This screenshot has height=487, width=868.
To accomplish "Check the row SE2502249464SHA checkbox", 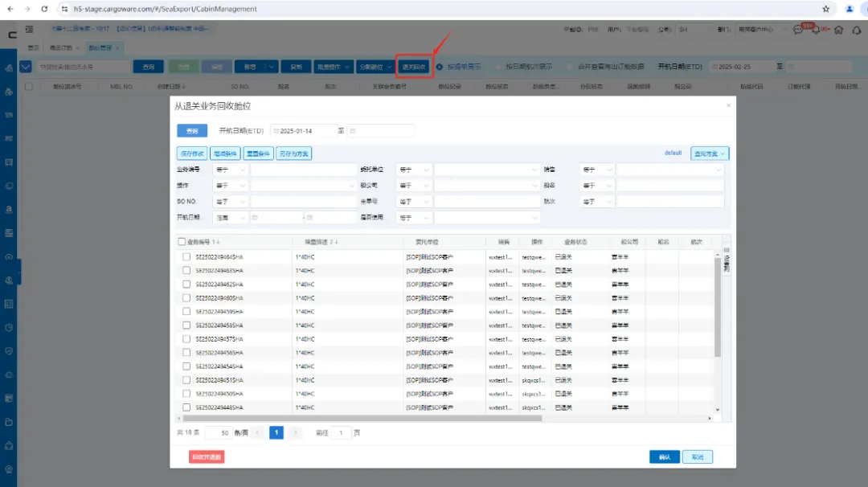I will [186, 256].
